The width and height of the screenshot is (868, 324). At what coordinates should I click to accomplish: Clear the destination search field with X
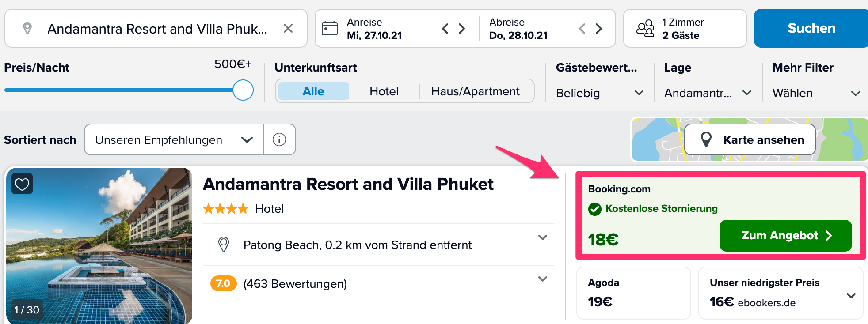click(x=288, y=29)
